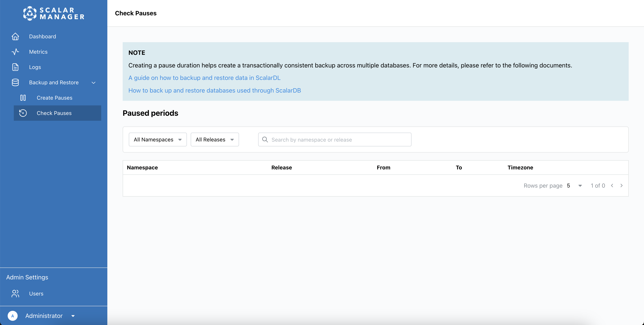This screenshot has height=325, width=644.
Task: Click the Dashboard home icon
Action: pyautogui.click(x=15, y=36)
